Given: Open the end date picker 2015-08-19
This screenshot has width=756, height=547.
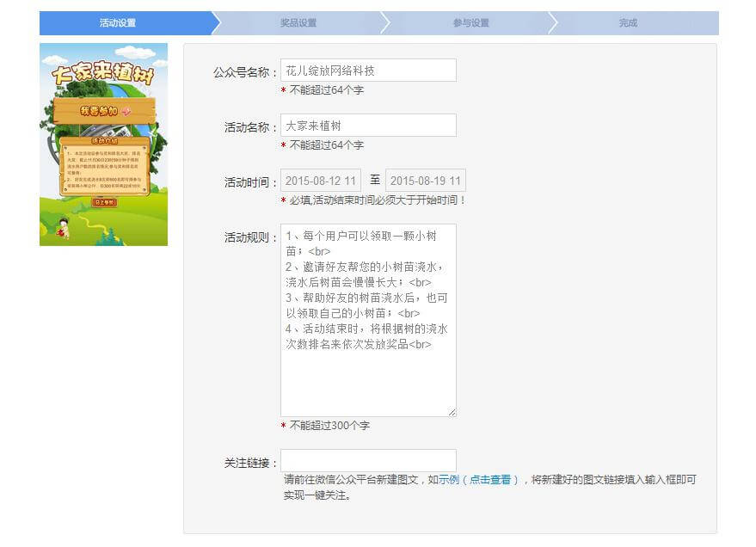Looking at the screenshot, I should [425, 181].
